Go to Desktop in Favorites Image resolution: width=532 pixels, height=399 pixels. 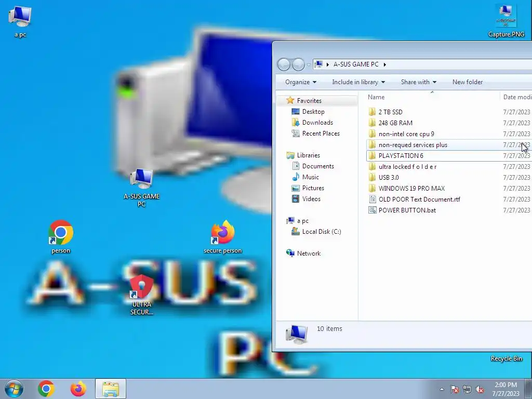click(x=313, y=112)
